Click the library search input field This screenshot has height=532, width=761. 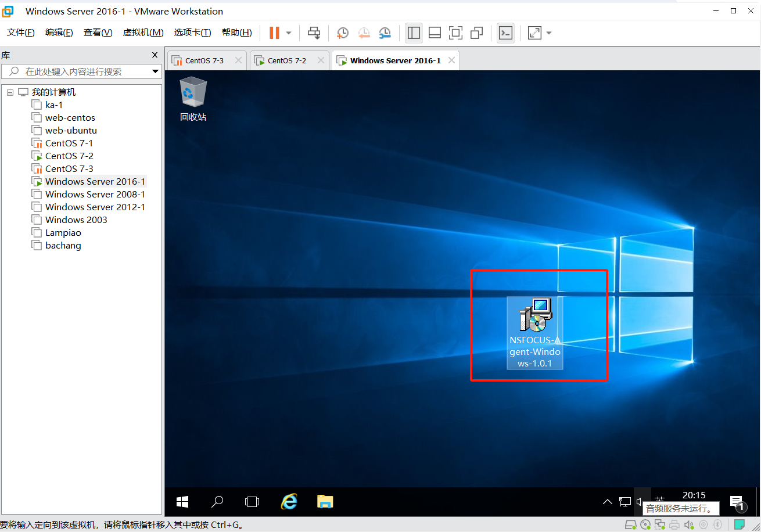pos(76,71)
